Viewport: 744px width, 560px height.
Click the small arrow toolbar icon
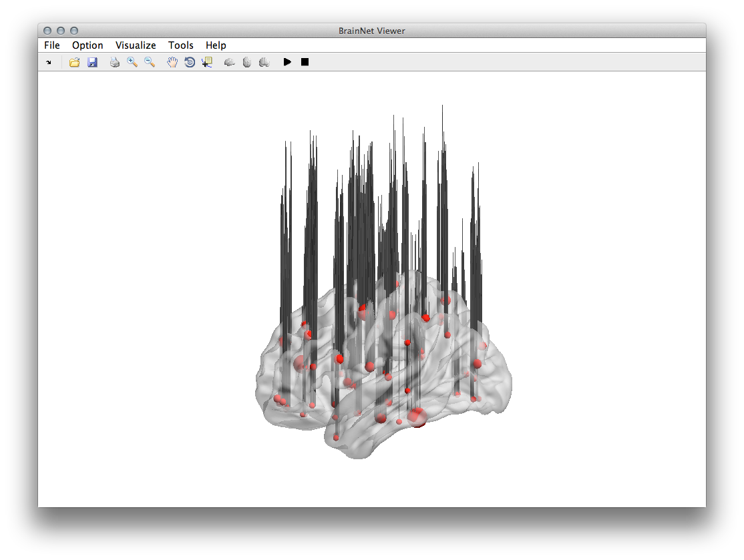[49, 62]
